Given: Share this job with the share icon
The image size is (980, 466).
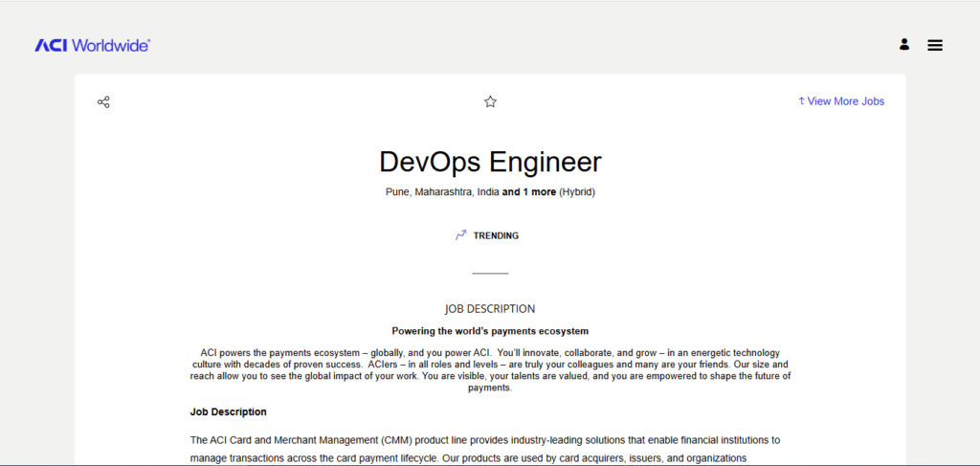Looking at the screenshot, I should [x=103, y=101].
